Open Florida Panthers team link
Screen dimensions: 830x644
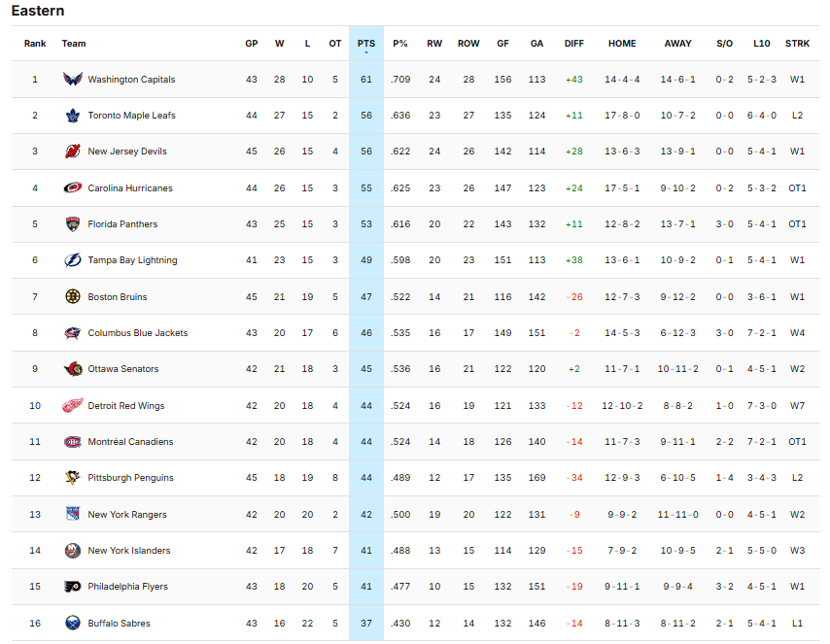(x=122, y=223)
